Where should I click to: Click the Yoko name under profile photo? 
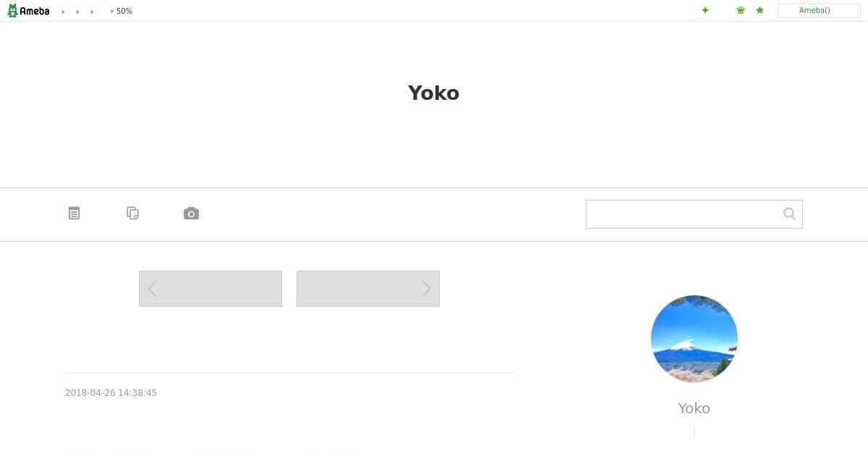(694, 408)
